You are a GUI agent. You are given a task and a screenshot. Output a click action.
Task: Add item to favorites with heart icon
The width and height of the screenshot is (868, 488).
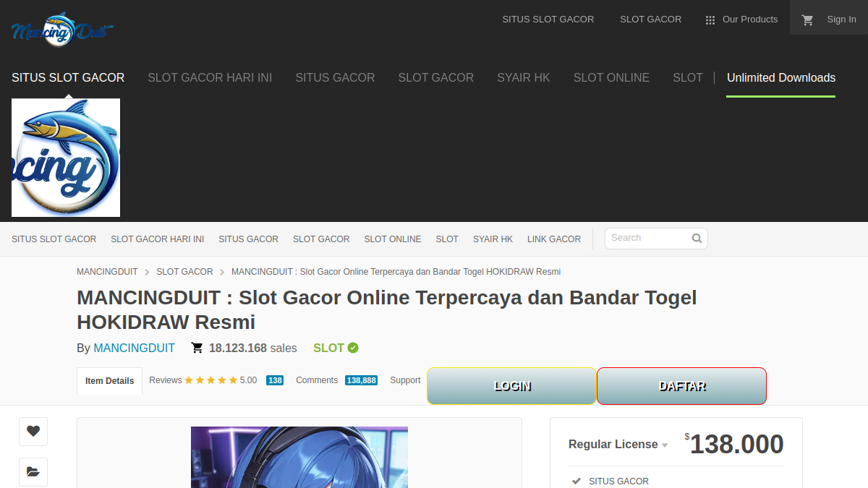coord(33,431)
